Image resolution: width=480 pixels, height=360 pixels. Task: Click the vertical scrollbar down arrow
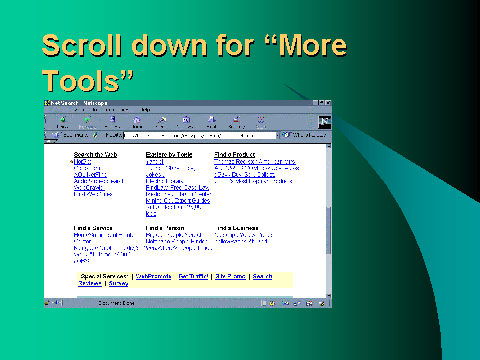[x=329, y=296]
